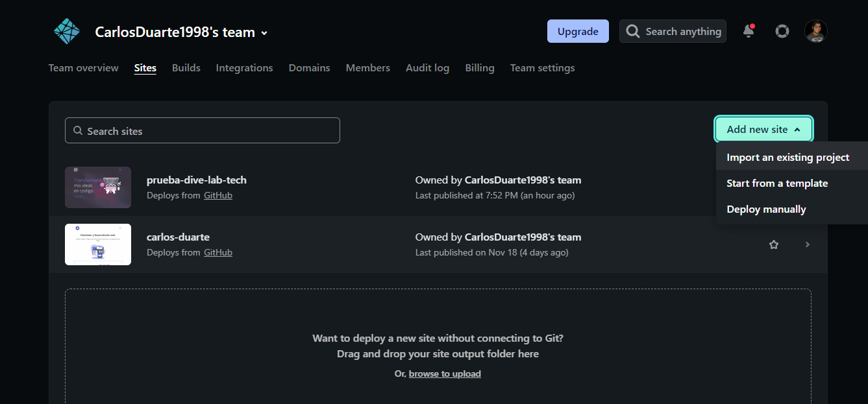Click the magnifier icon in Search anything
Screen dimensions: 868x404
[x=633, y=31]
